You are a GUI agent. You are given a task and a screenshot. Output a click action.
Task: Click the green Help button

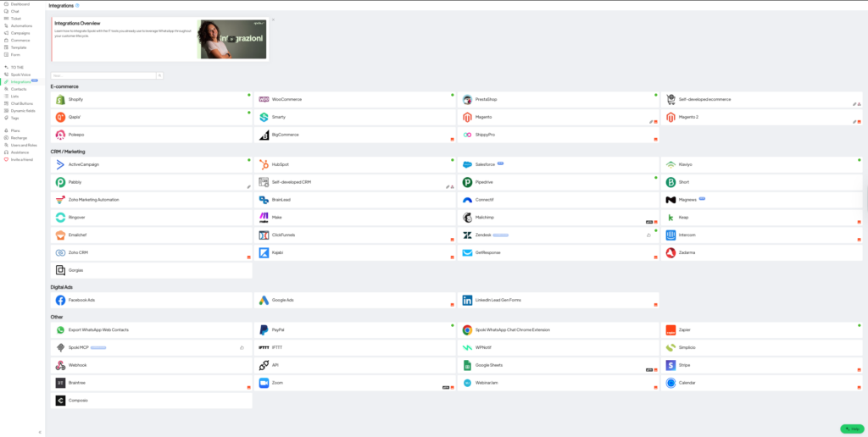pos(851,429)
